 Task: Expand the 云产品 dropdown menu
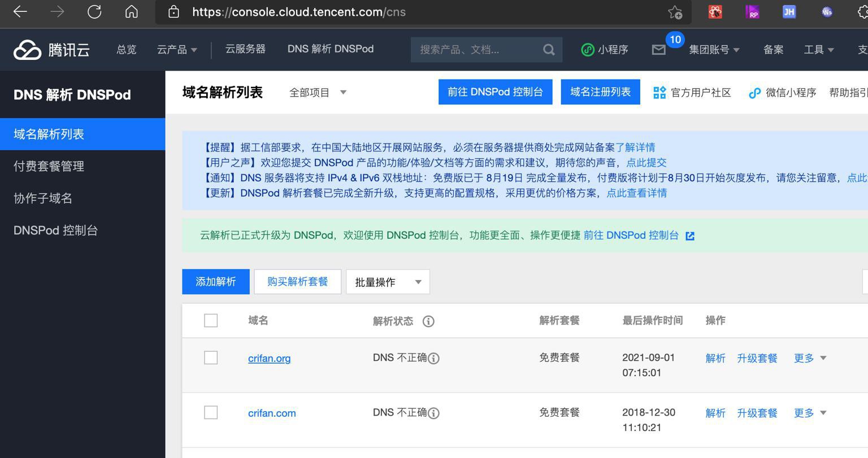[177, 50]
